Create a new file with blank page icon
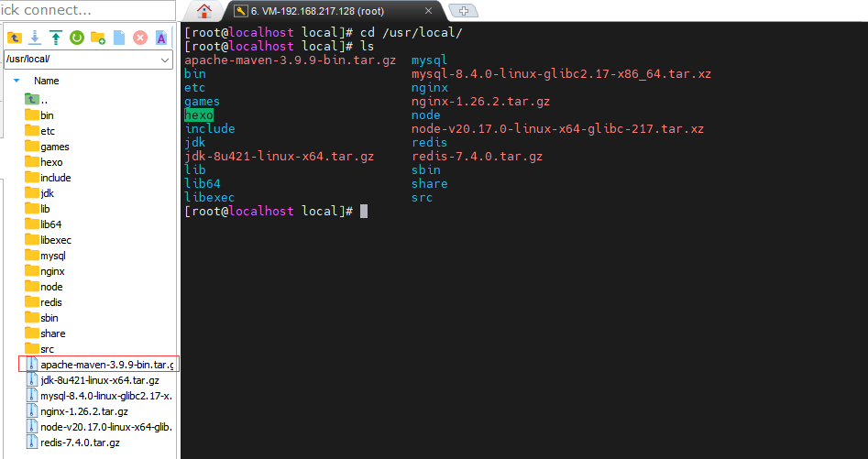This screenshot has height=459, width=868. point(119,38)
